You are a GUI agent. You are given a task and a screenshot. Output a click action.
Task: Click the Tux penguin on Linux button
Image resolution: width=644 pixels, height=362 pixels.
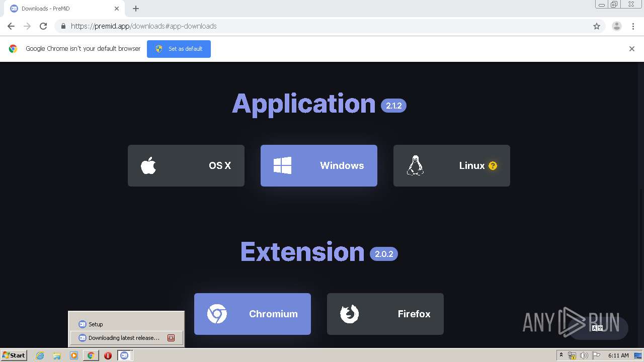415,165
